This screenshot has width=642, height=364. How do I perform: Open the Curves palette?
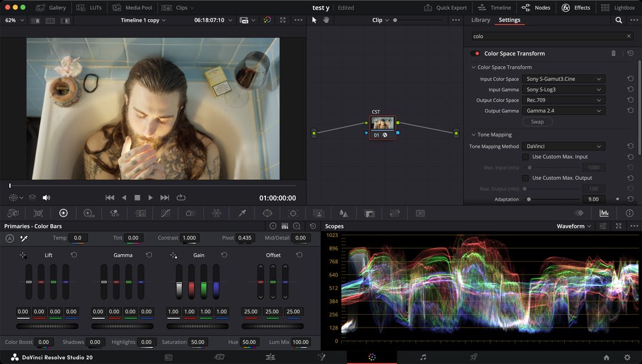(x=165, y=213)
